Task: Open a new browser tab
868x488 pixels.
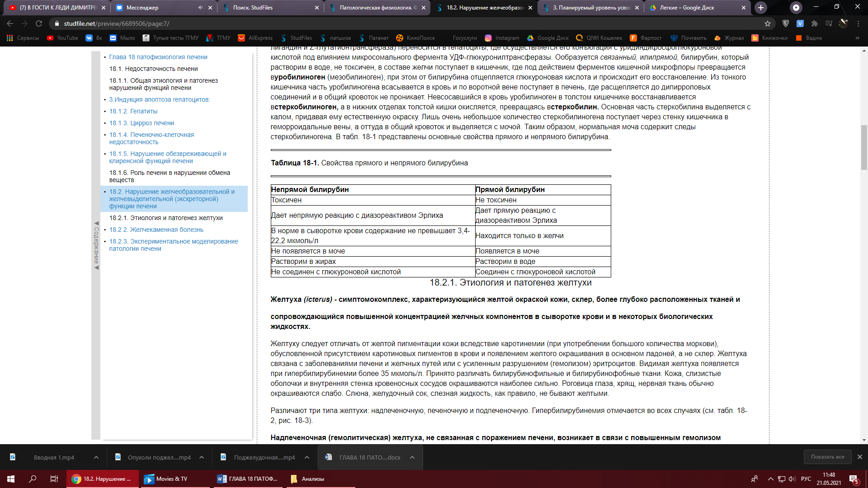Action: tap(761, 8)
